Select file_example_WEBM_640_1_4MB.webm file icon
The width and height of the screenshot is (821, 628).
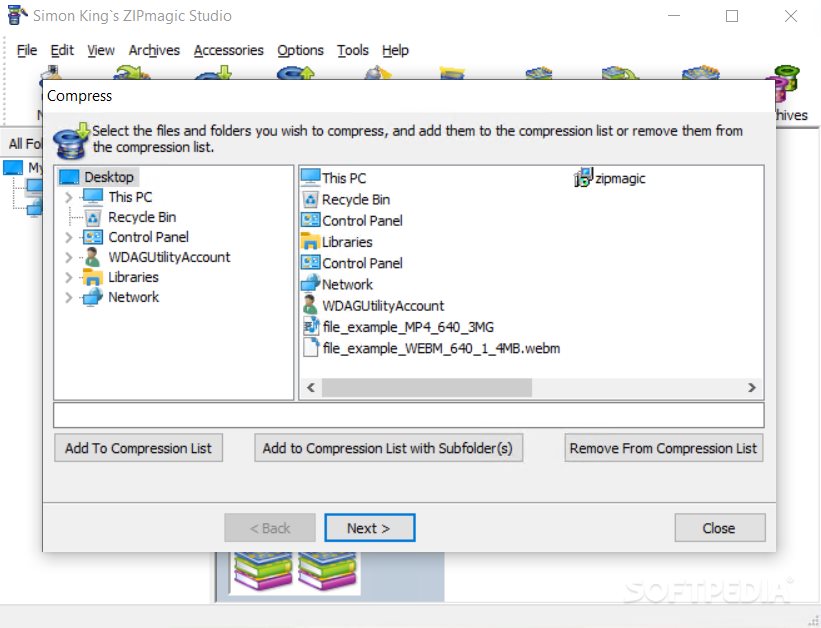pos(311,348)
